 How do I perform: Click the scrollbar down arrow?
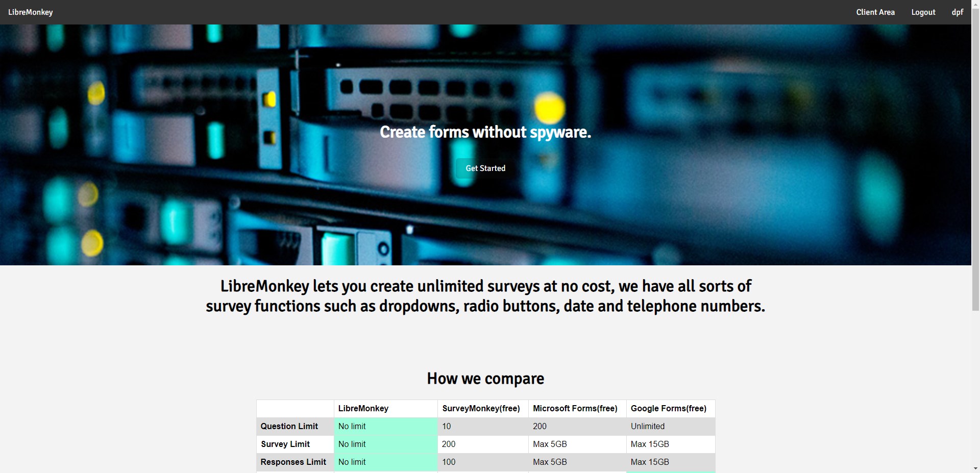pos(975,468)
